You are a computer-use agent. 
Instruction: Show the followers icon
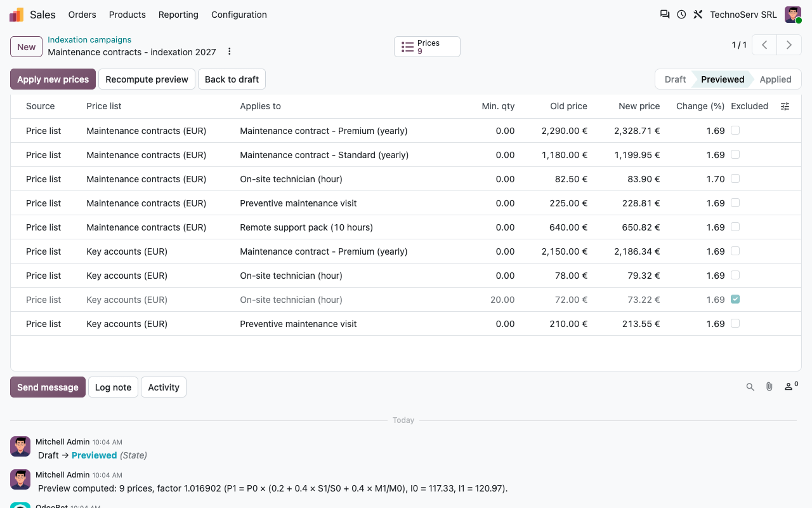pos(791,386)
